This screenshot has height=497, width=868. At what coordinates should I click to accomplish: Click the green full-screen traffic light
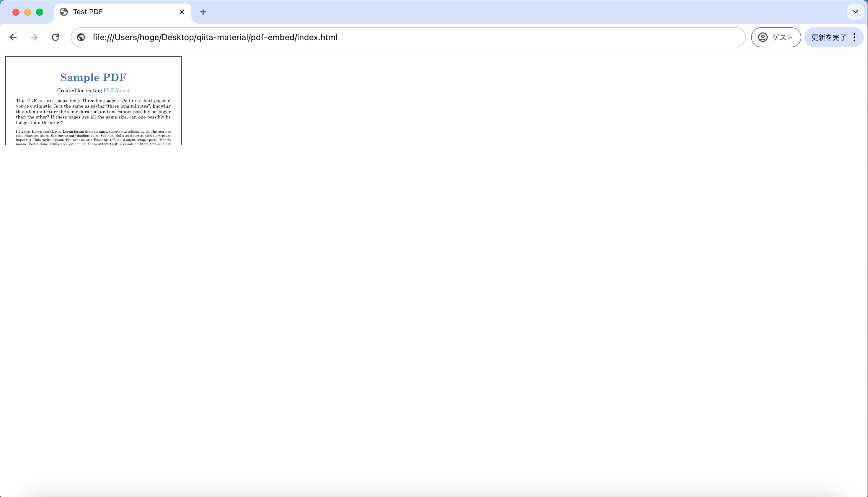(x=40, y=12)
